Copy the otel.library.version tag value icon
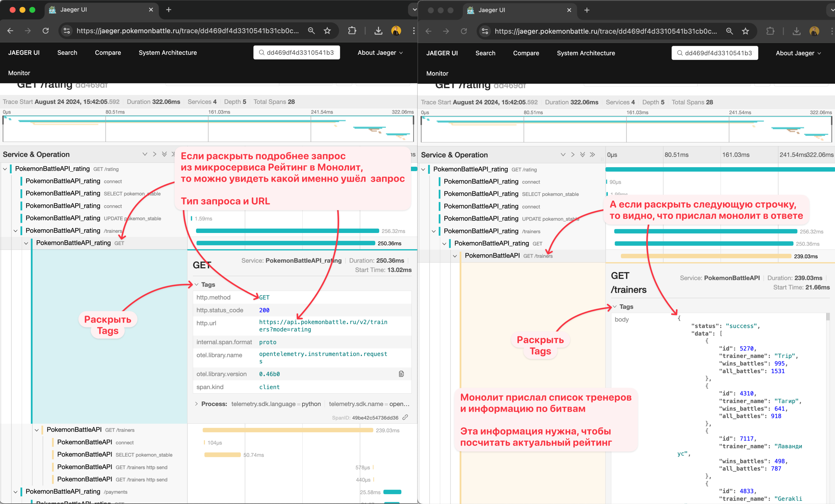Screen dimensions: 835x504 [401, 374]
